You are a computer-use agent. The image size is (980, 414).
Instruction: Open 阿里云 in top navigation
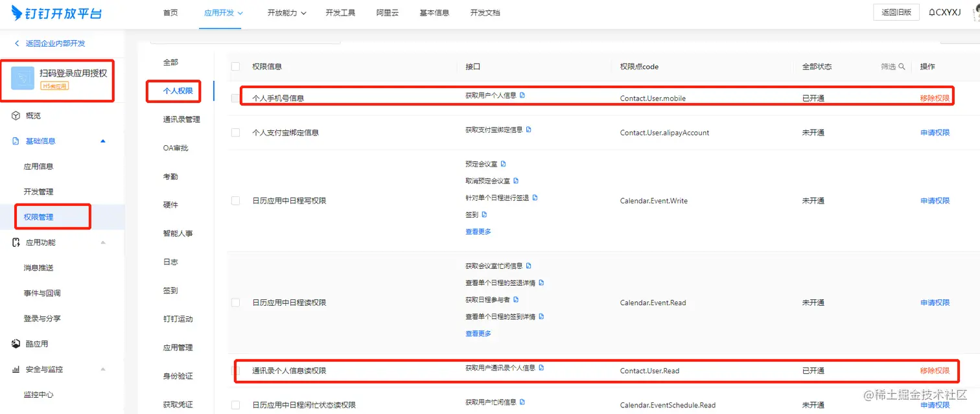(x=388, y=13)
